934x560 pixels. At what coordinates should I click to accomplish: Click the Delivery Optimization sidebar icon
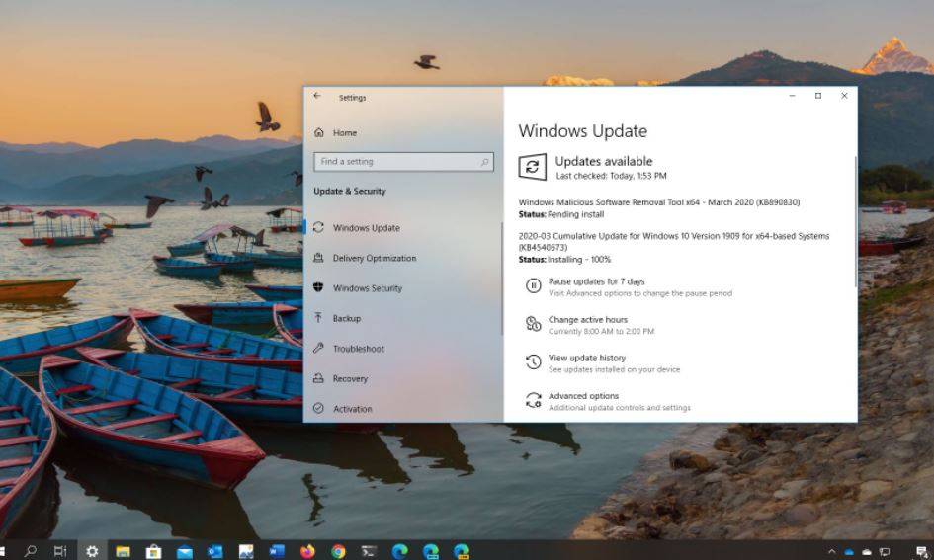[318, 258]
